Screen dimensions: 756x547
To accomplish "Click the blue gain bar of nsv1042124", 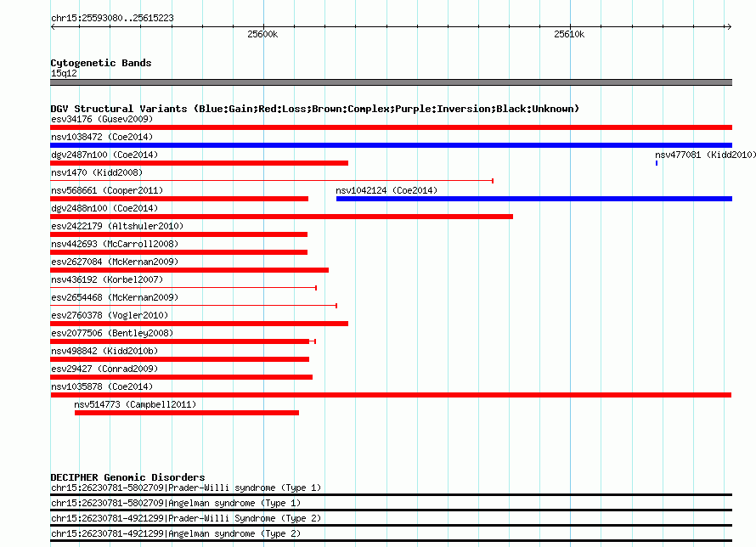I will coord(534,199).
